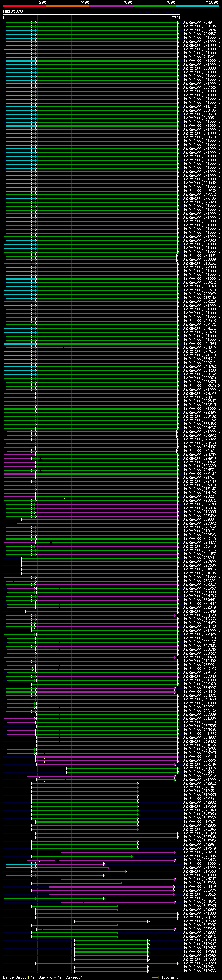222x980 pixels.
Task: Click the cyan =100char. legend bar
Action: coord(155,977)
